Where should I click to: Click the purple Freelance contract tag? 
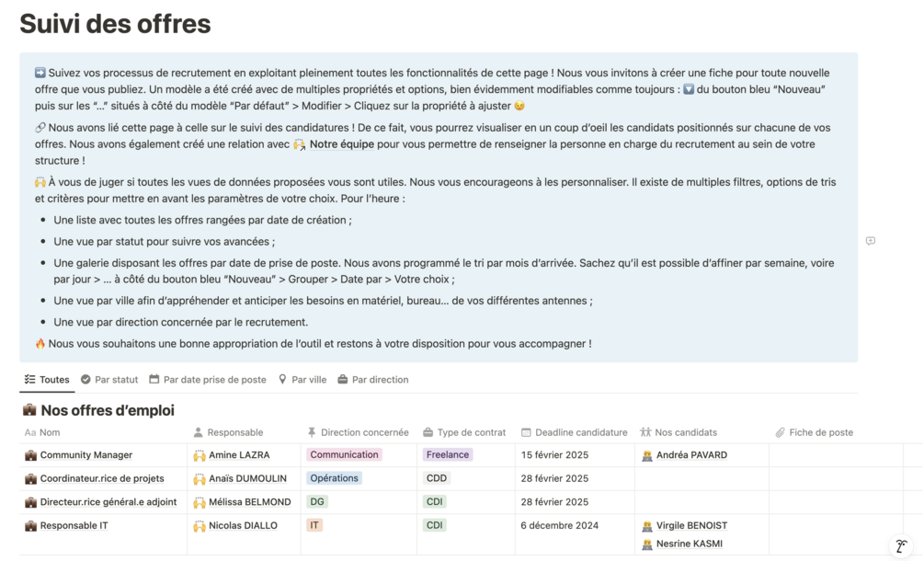(448, 455)
